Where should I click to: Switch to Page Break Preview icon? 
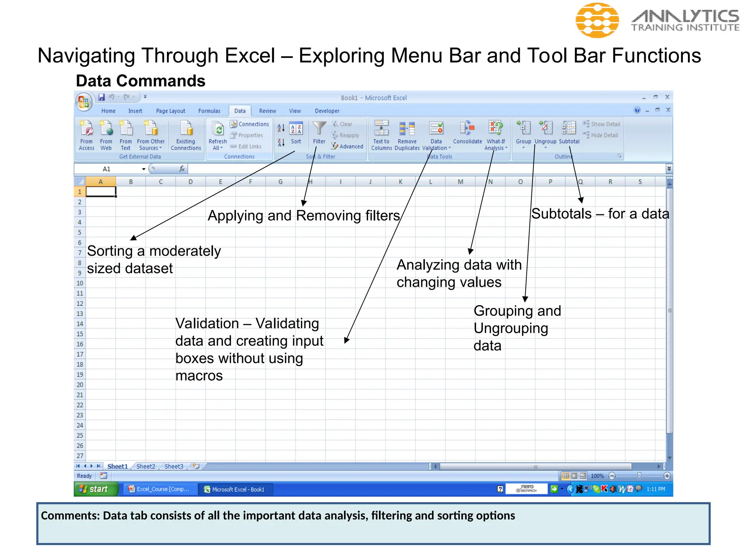click(583, 476)
